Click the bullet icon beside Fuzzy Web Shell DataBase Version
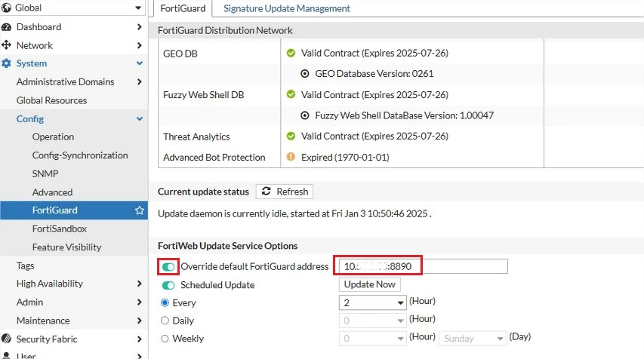 [305, 115]
